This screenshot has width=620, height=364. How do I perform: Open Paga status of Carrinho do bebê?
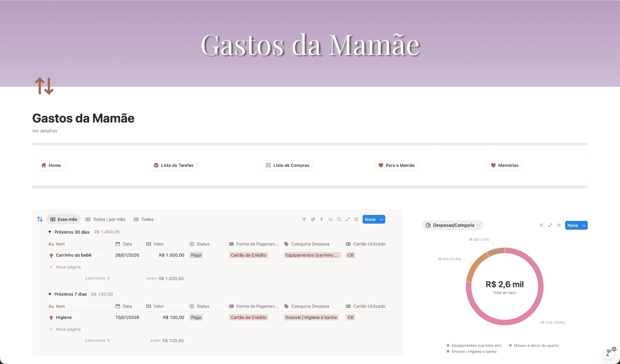[x=196, y=255]
